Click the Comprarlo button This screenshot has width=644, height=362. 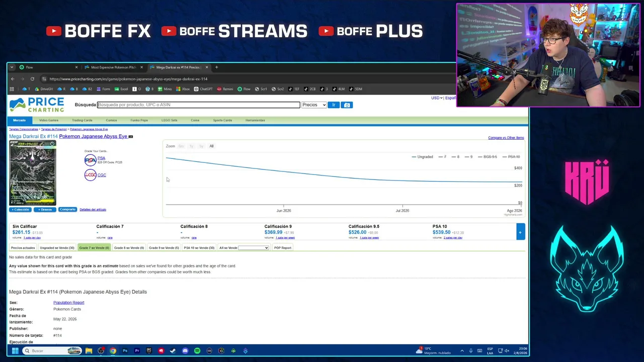pyautogui.click(x=67, y=210)
